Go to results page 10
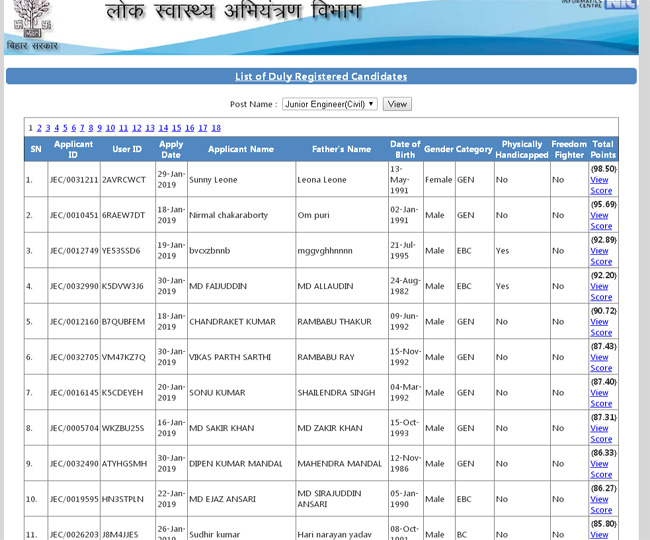The height and width of the screenshot is (540, 650). tap(110, 128)
